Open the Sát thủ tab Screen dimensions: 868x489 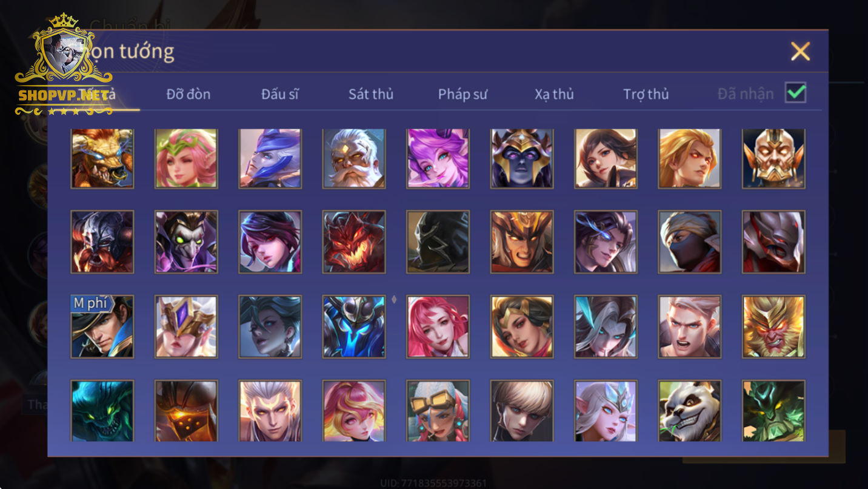pos(371,94)
